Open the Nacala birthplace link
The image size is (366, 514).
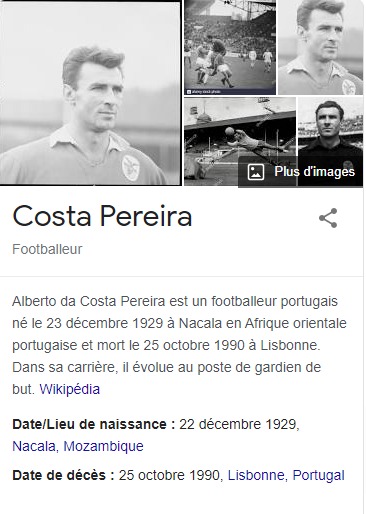35,446
